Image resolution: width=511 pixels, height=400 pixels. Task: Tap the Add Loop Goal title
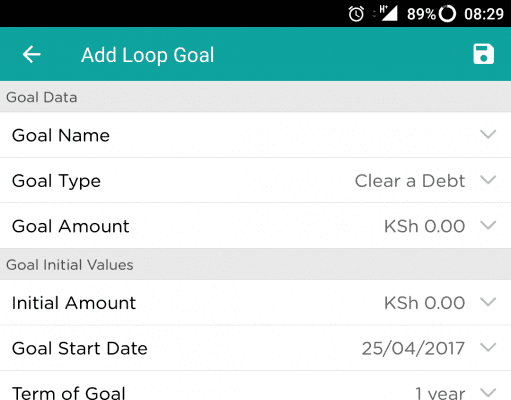pos(147,55)
